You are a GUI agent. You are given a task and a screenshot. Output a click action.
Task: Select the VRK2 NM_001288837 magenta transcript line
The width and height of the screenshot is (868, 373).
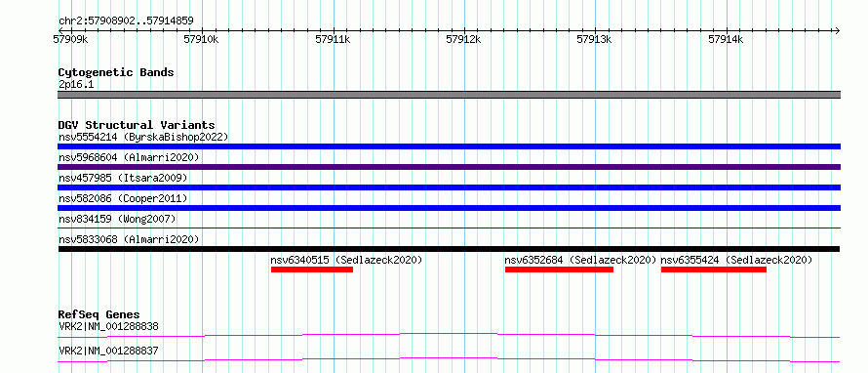tap(449, 359)
